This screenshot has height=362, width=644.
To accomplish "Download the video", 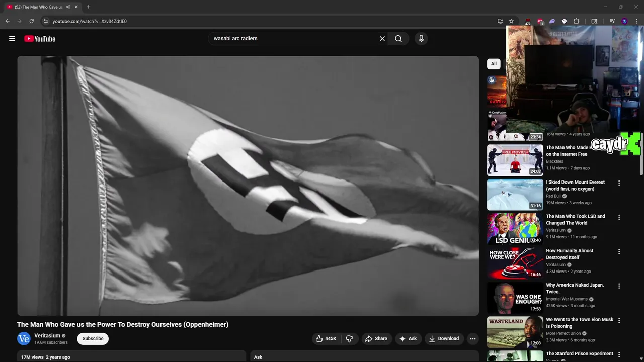I will click(444, 339).
